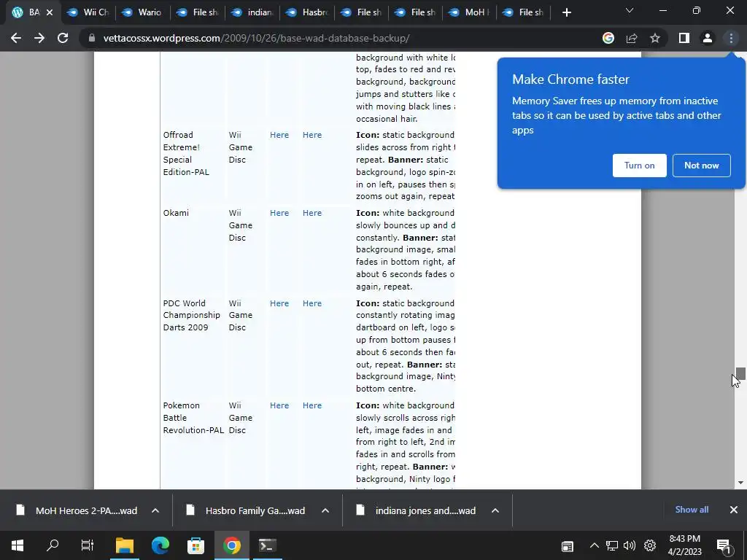Viewport: 747px width, 560px height.
Task: Open the news widget tray icon
Action: [x=568, y=546]
